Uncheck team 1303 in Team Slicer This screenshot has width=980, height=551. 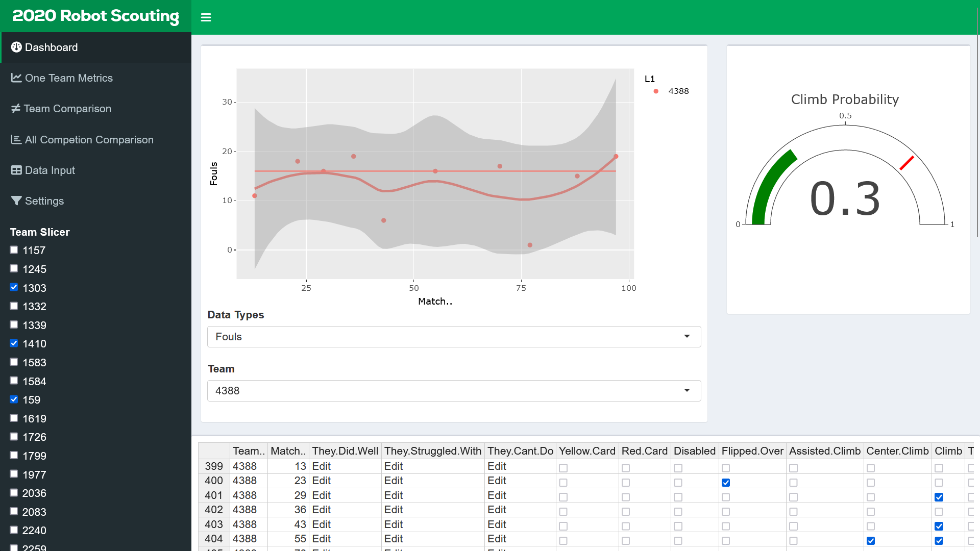point(14,287)
